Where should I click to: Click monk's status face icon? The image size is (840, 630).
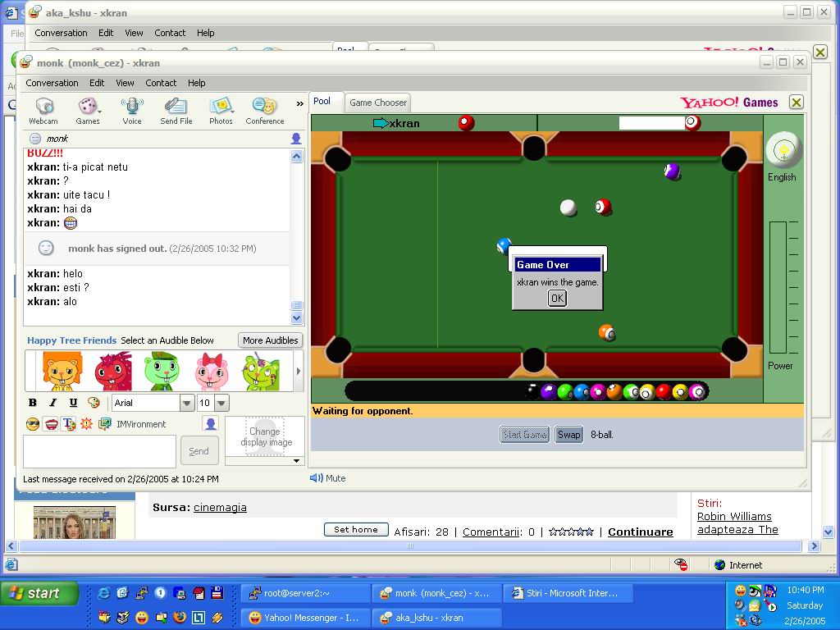pos(34,139)
